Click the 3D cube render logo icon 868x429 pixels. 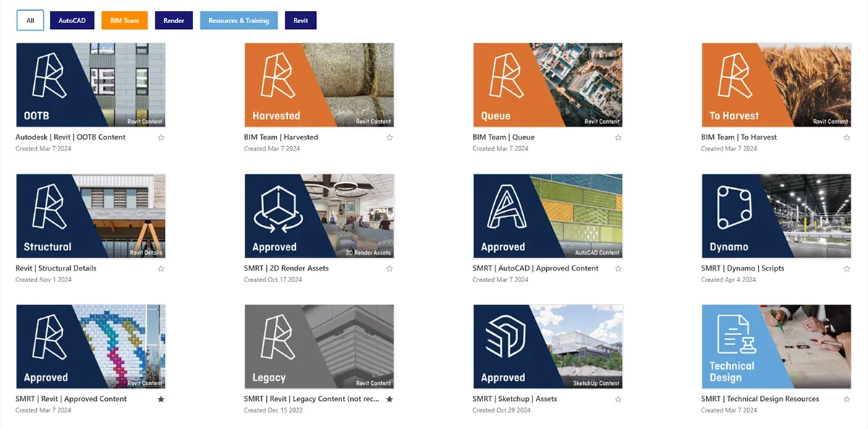279,209
